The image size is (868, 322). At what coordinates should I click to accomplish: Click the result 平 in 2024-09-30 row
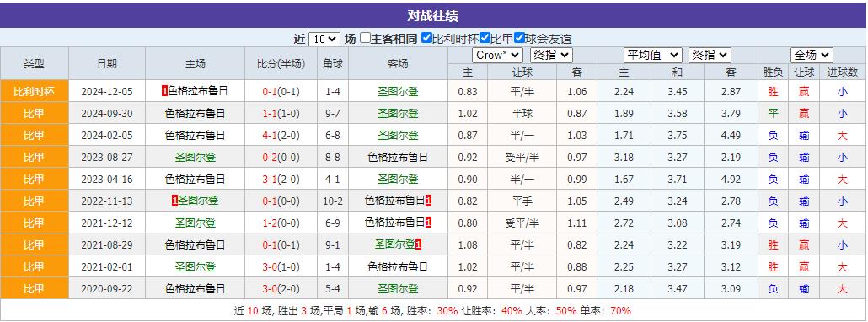click(774, 114)
